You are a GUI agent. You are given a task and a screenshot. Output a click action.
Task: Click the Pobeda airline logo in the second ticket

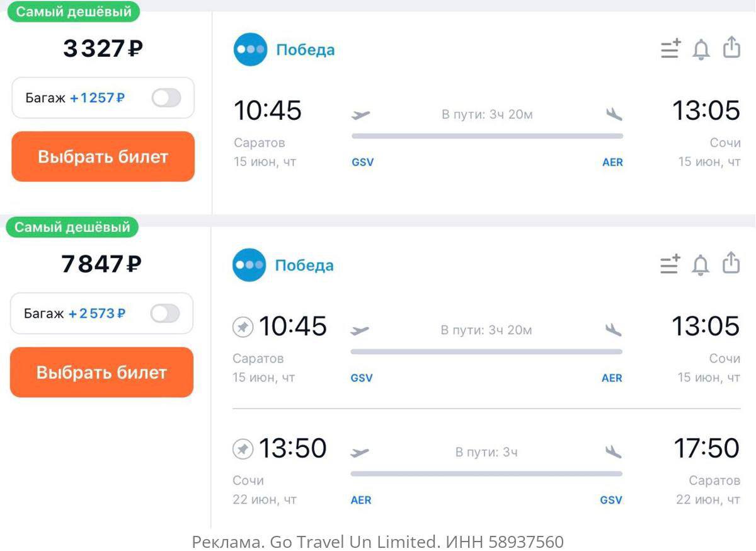249,265
